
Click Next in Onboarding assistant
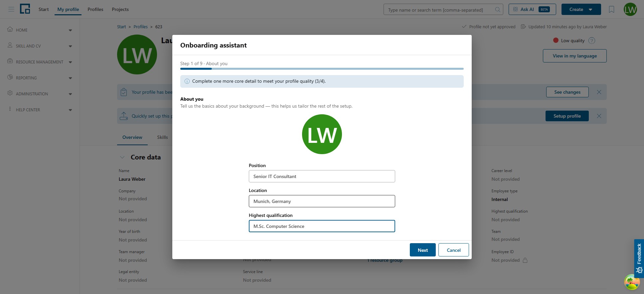[x=423, y=250]
